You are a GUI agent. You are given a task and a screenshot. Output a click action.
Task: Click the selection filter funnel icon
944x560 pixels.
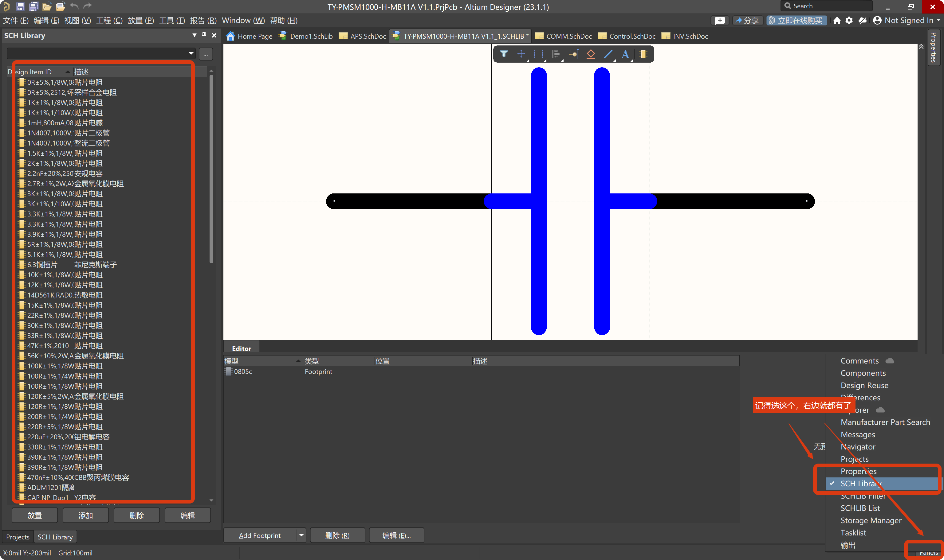[x=504, y=54]
